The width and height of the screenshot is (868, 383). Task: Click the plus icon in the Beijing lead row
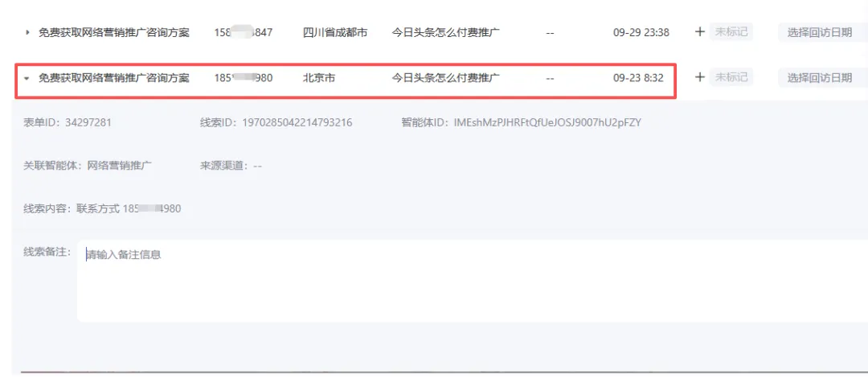pos(699,77)
